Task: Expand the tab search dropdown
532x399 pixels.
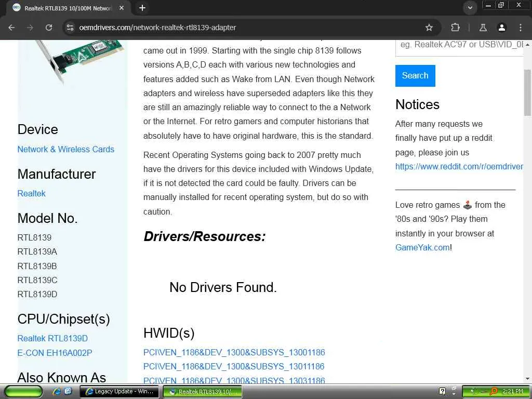Action: click(x=470, y=8)
